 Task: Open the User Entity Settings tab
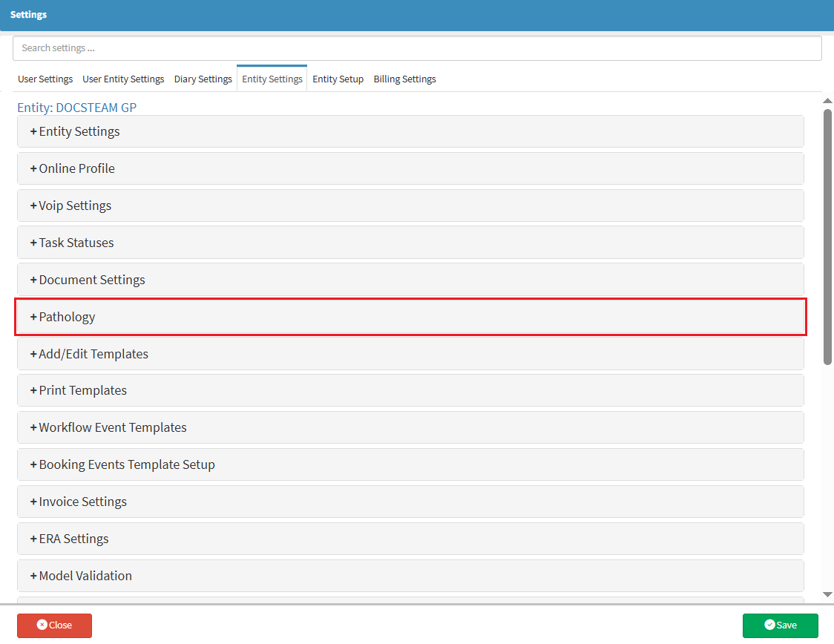tap(123, 79)
